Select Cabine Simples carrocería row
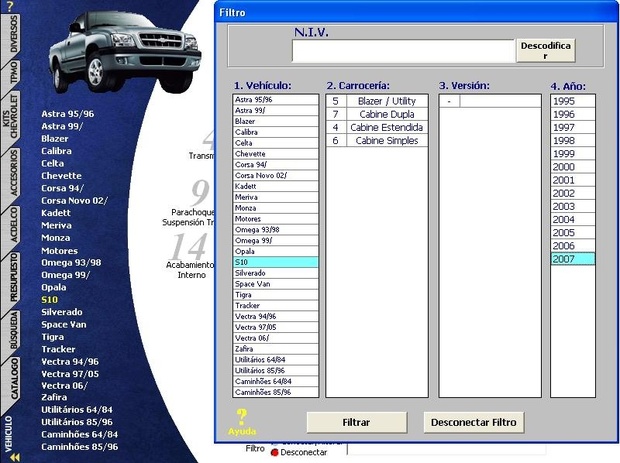 pyautogui.click(x=377, y=140)
